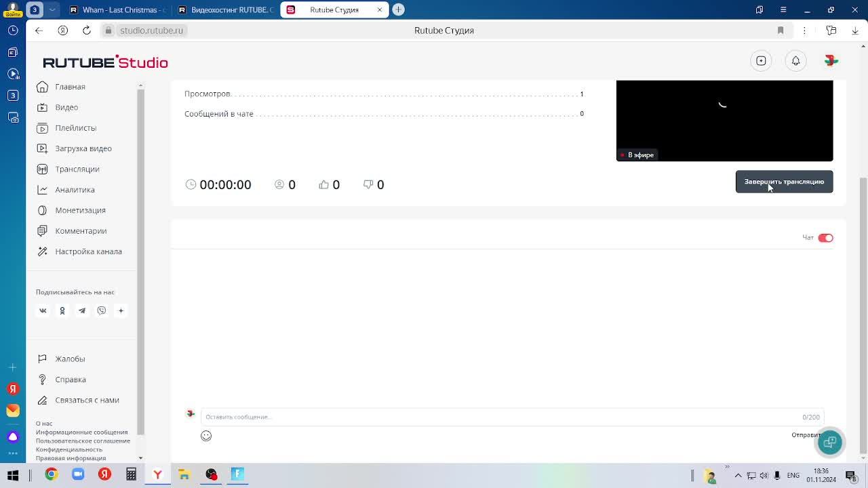Open Главная in the sidebar

point(70,87)
